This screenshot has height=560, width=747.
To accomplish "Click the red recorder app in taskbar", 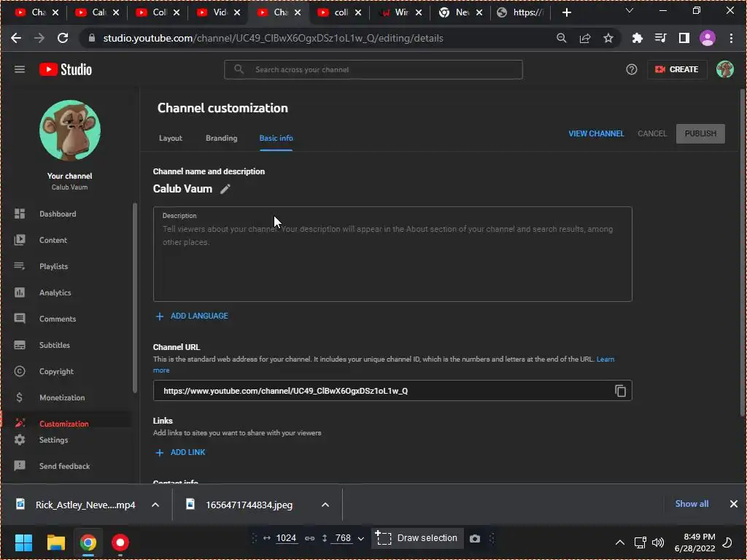I will [x=120, y=542].
